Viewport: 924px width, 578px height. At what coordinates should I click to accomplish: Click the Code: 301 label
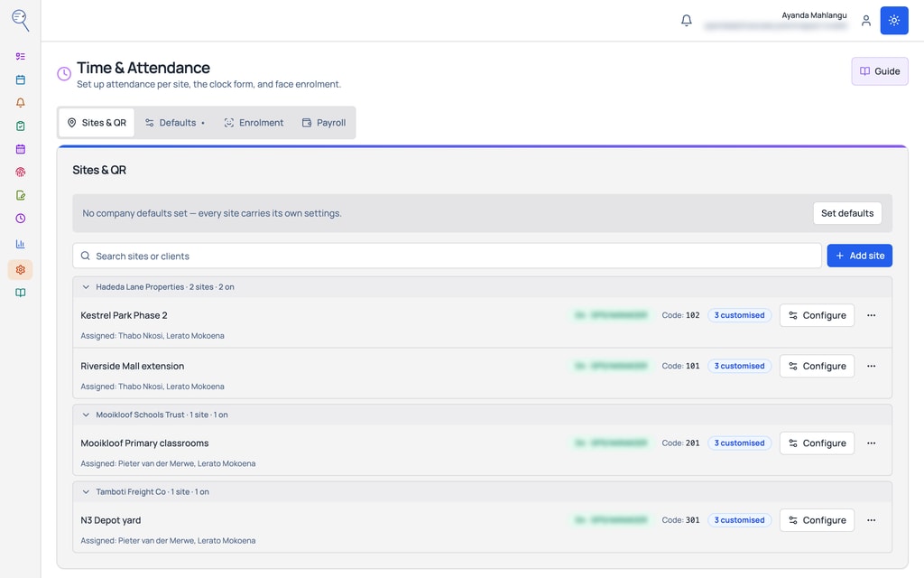click(x=680, y=520)
